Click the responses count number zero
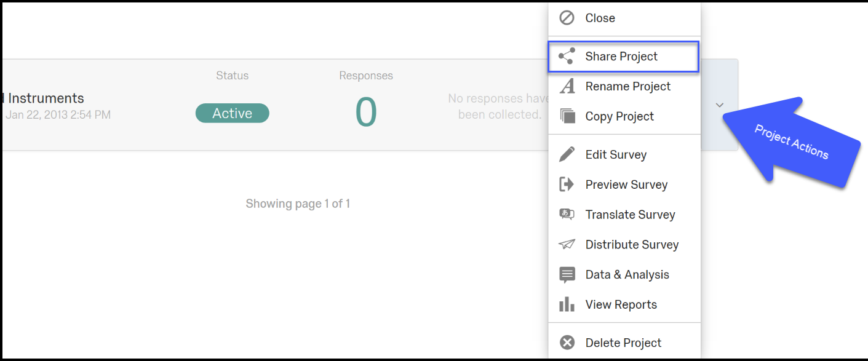The height and width of the screenshot is (361, 868). point(366,113)
